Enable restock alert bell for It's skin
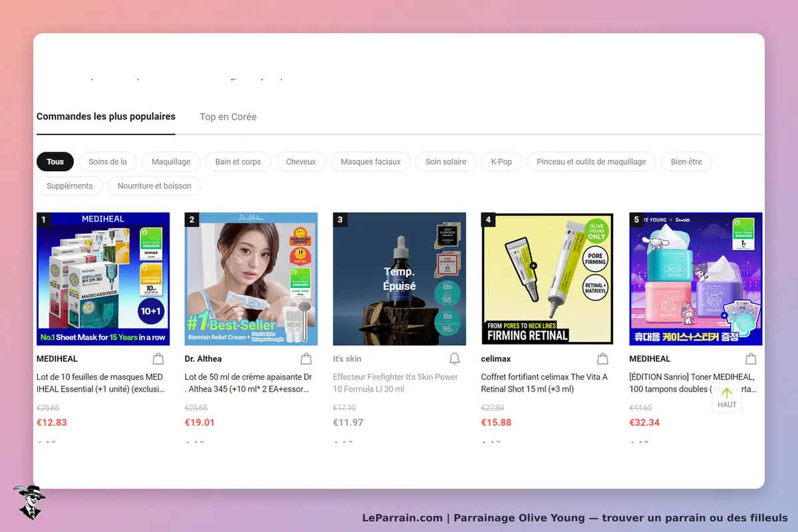 click(455, 359)
